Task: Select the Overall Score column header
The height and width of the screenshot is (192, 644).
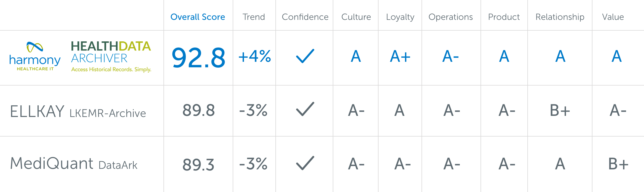Action: 198,17
